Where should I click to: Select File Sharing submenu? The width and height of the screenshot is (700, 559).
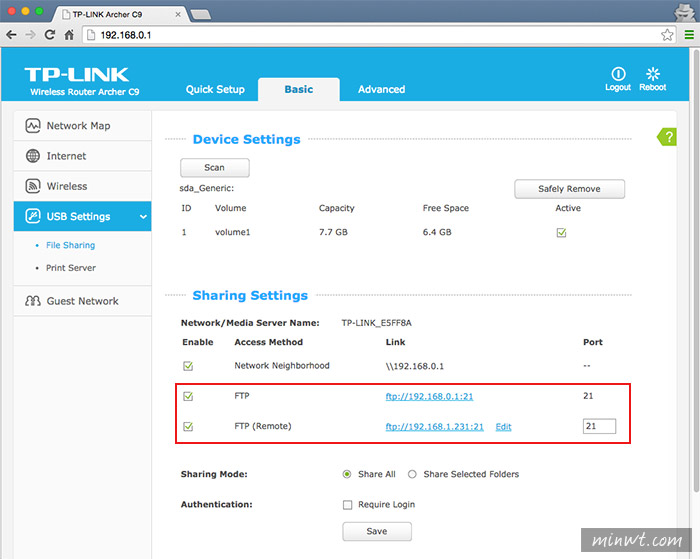click(71, 245)
